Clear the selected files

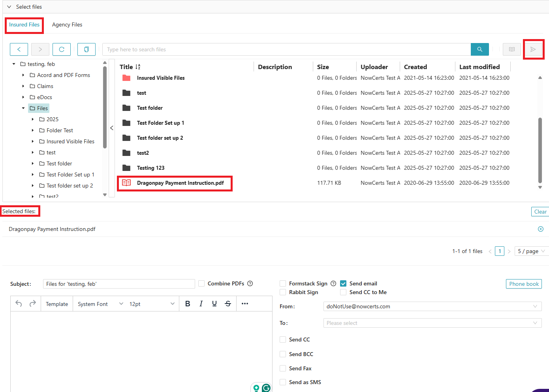tap(540, 212)
